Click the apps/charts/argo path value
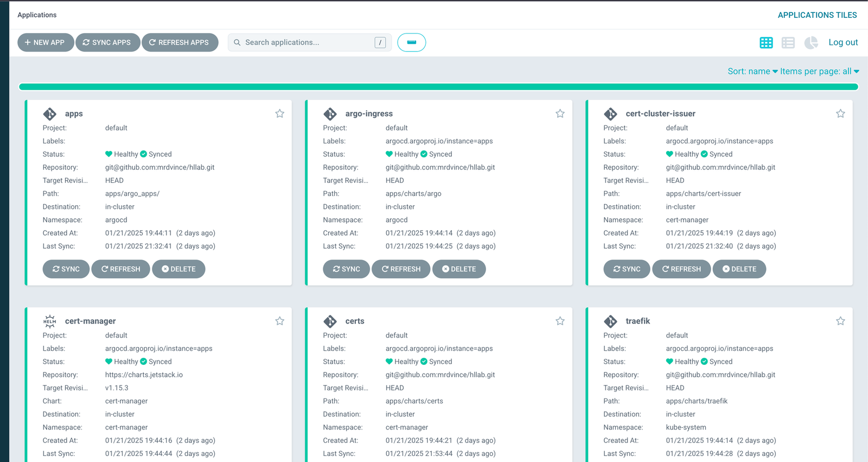868x462 pixels. 413,193
